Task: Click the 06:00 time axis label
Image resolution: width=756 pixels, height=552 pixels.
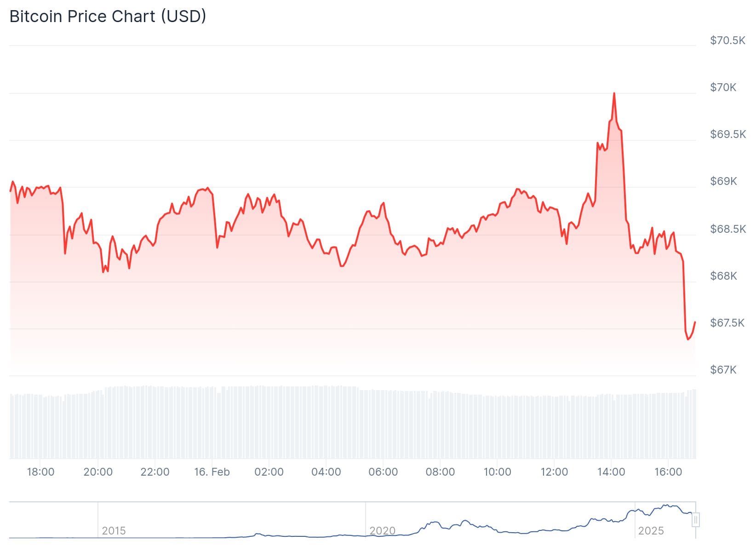Action: click(x=383, y=472)
